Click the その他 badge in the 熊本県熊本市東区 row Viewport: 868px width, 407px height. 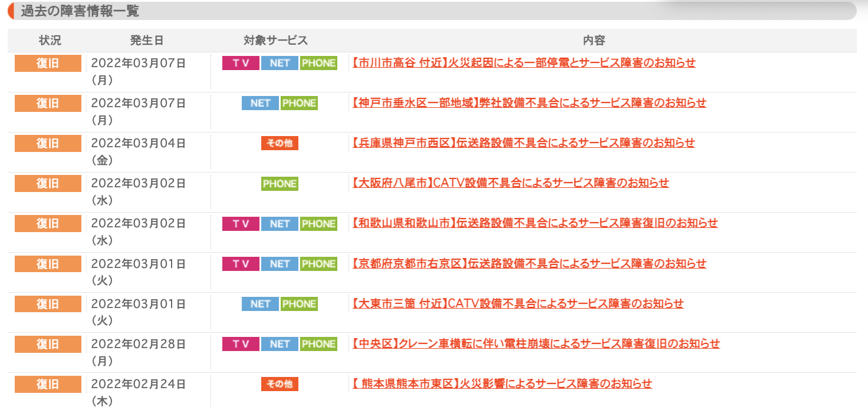point(280,384)
